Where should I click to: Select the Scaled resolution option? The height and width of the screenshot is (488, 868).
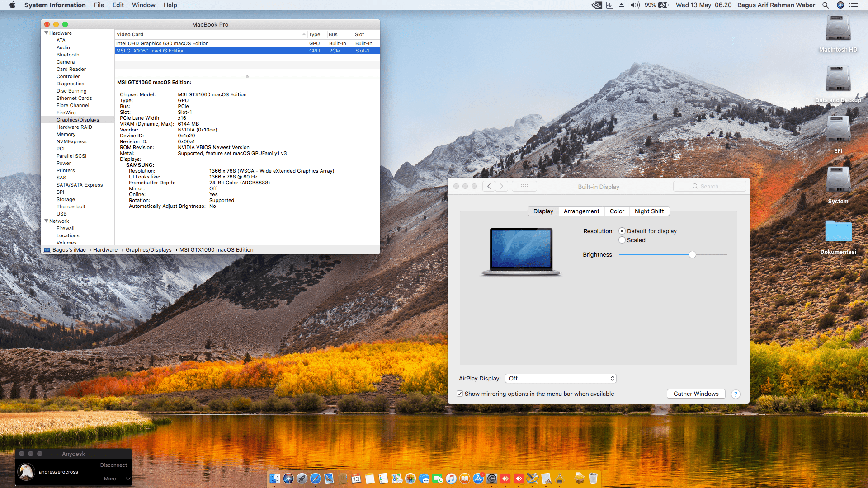[x=622, y=240]
